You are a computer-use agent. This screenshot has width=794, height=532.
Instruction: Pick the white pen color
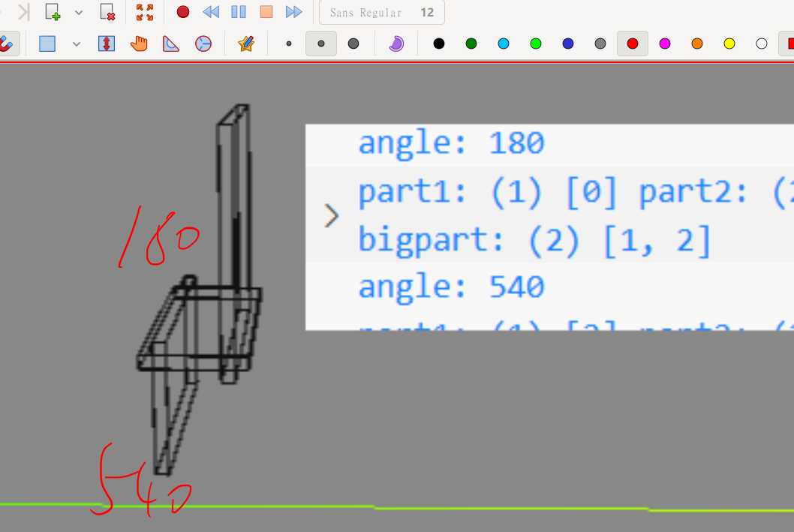click(762, 44)
